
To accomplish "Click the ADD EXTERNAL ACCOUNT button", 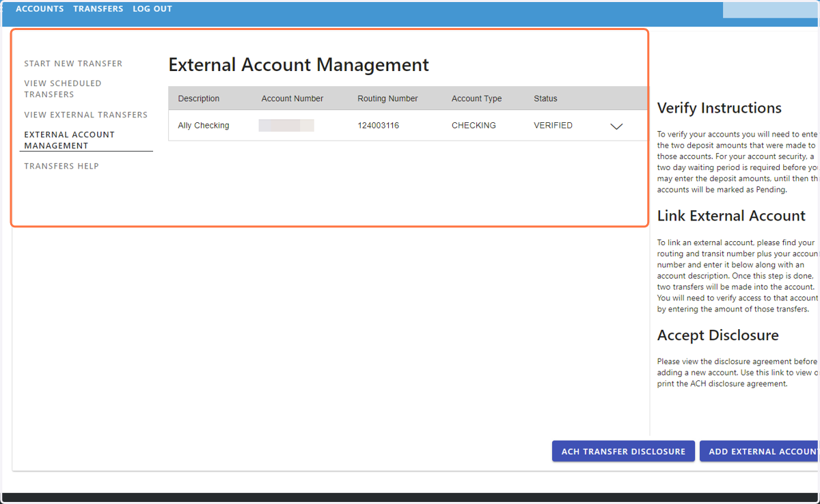I will [760, 451].
